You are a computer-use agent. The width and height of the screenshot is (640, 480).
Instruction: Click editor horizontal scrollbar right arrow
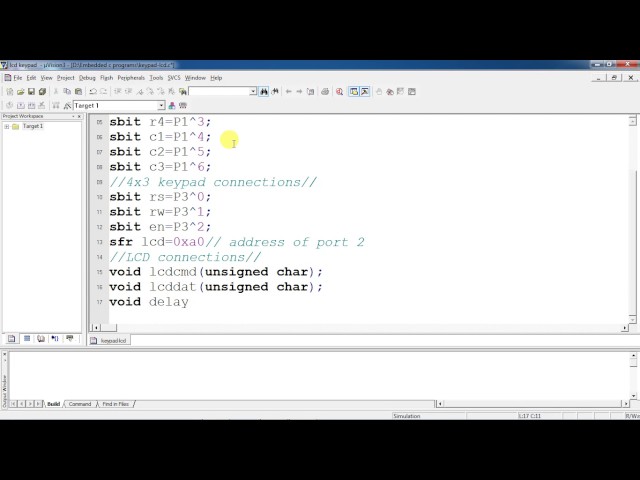coord(624,328)
